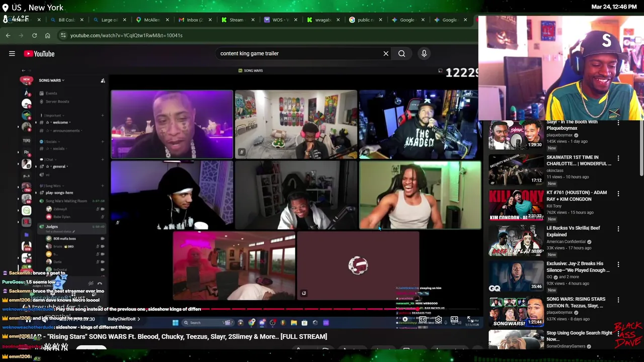The width and height of the screenshot is (644, 362).
Task: Clear the YouTube search text with the X
Action: point(386,53)
